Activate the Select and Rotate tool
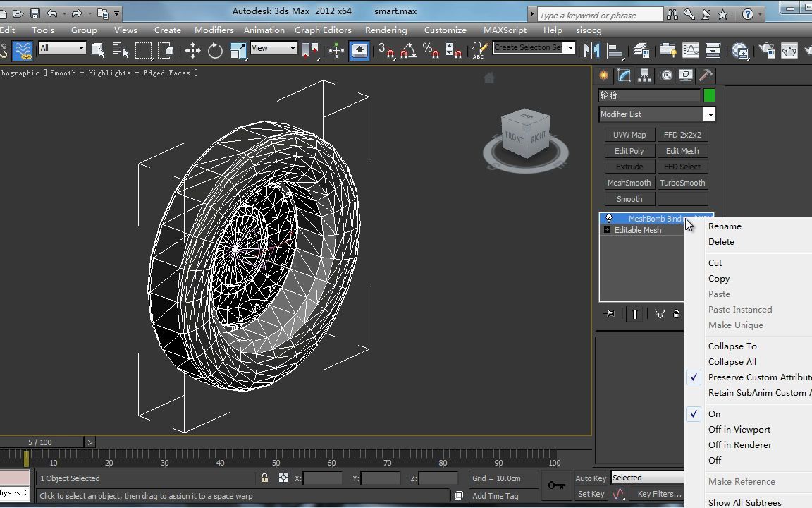 (216, 50)
